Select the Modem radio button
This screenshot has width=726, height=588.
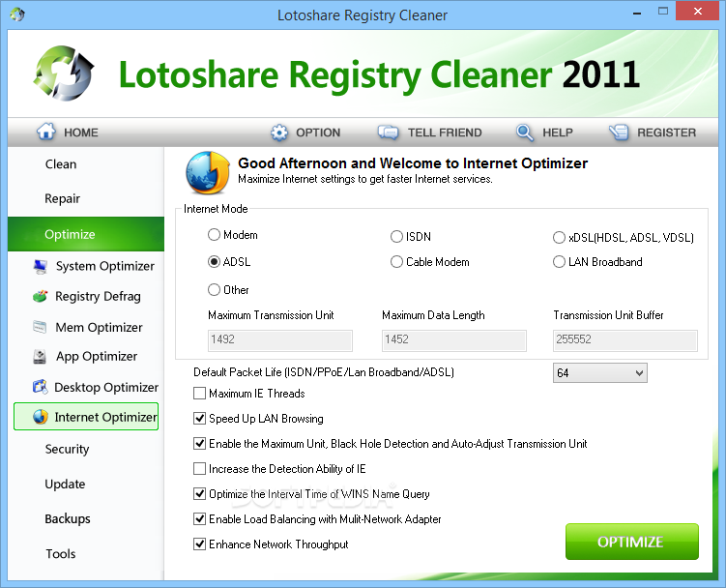click(x=214, y=235)
